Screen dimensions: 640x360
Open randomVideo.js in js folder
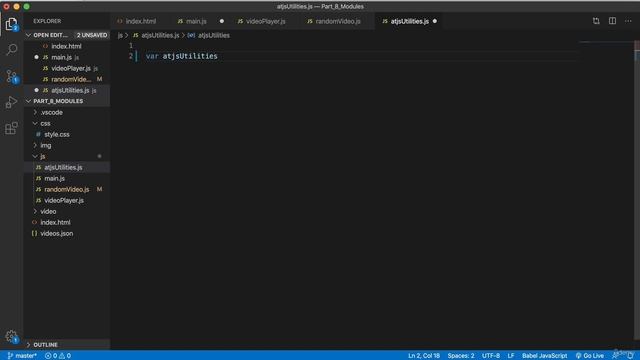pos(67,189)
